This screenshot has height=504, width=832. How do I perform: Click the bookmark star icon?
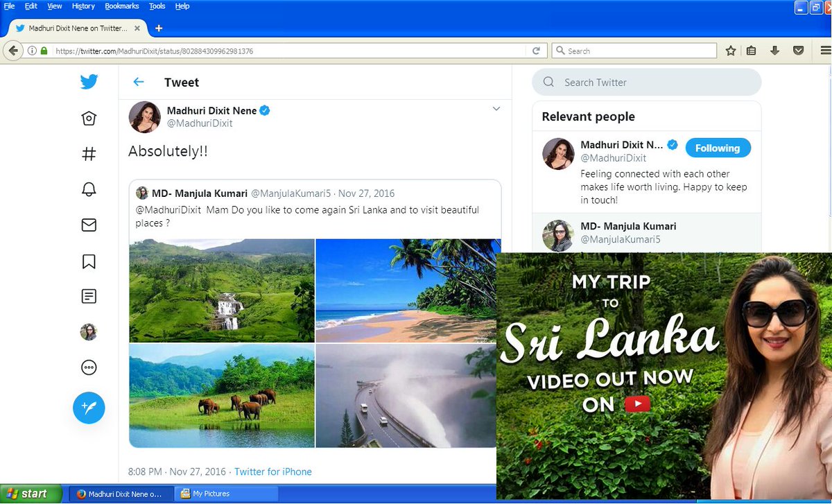[x=731, y=51]
